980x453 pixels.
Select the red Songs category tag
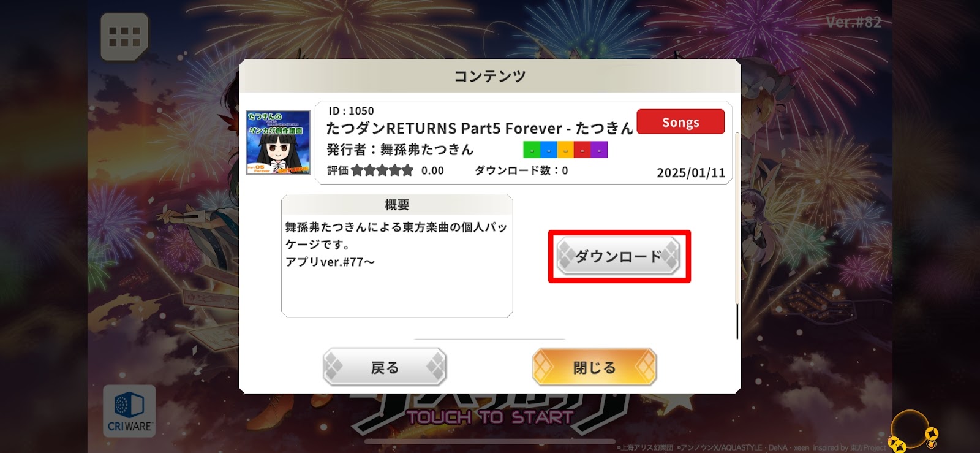click(x=680, y=122)
